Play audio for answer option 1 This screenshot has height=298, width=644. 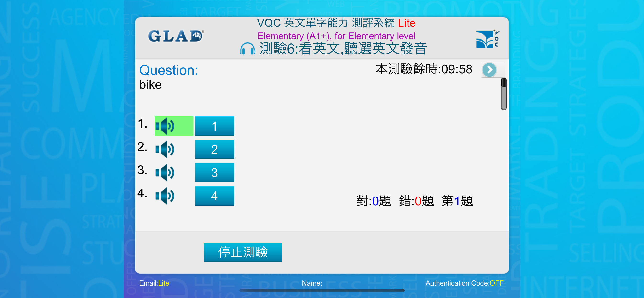173,126
